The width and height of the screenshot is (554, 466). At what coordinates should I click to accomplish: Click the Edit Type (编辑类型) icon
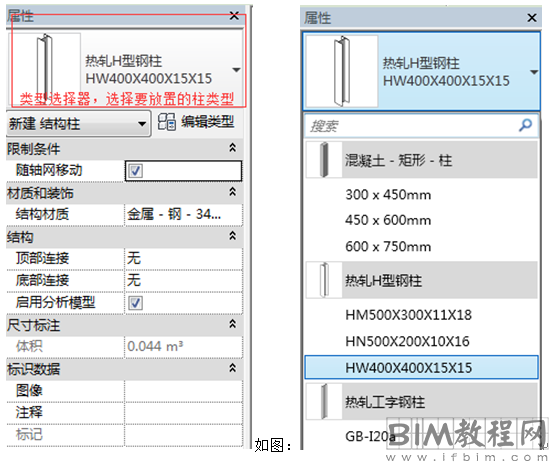[166, 122]
